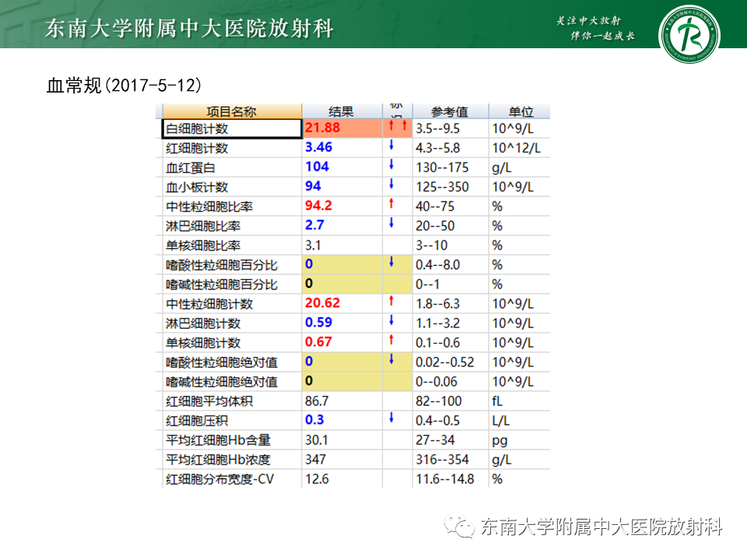The width and height of the screenshot is (747, 560).
Task: Click the 参考值 column header
Action: click(450, 111)
